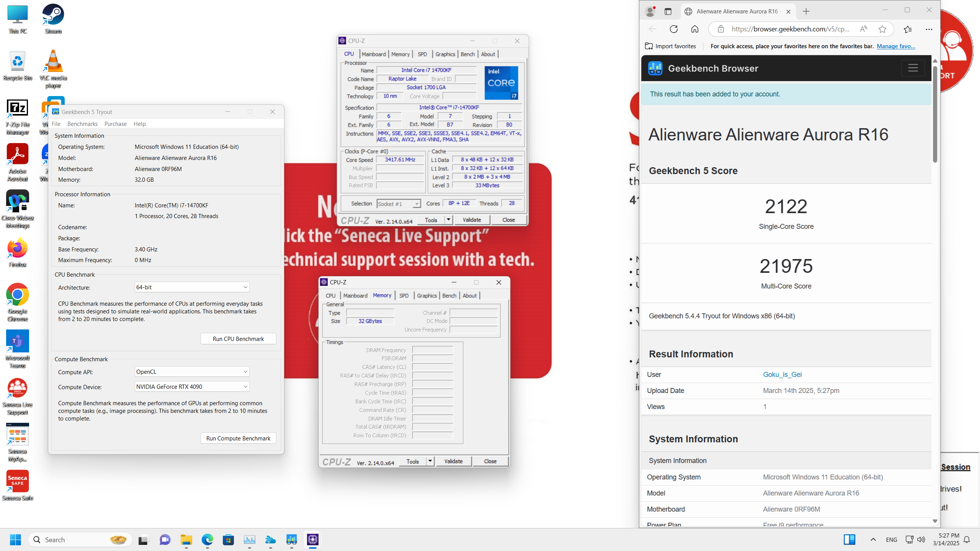Click Run Compute Benchmark button
The height and width of the screenshot is (551, 980).
click(x=238, y=438)
